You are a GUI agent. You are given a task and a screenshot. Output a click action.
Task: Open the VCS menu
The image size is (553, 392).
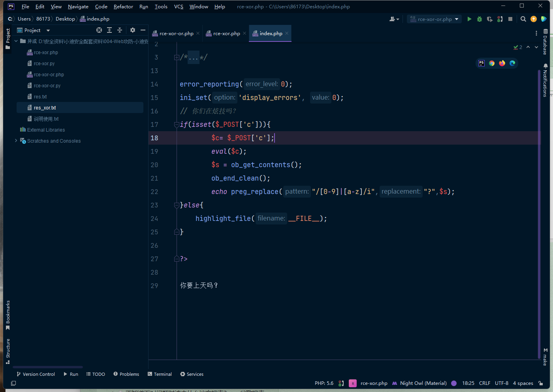pyautogui.click(x=179, y=6)
